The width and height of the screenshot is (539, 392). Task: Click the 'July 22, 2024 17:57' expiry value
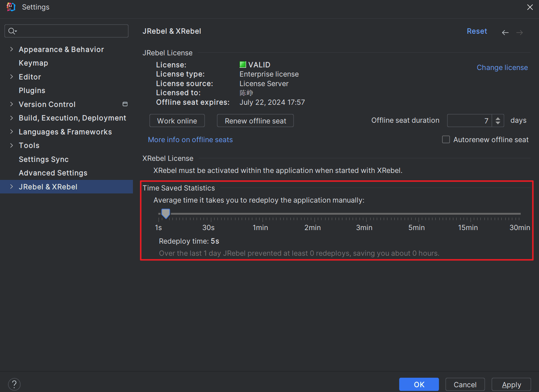(x=272, y=102)
